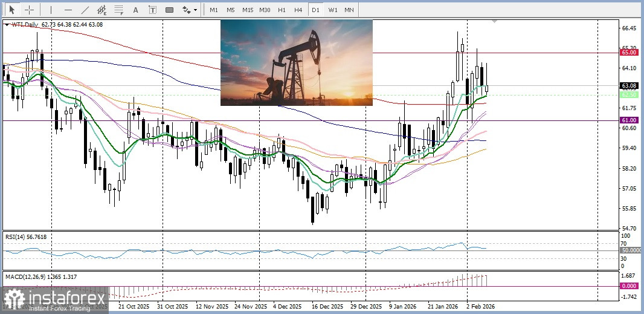Click the oil pump jack image
The image size is (644, 314).
tap(296, 62)
